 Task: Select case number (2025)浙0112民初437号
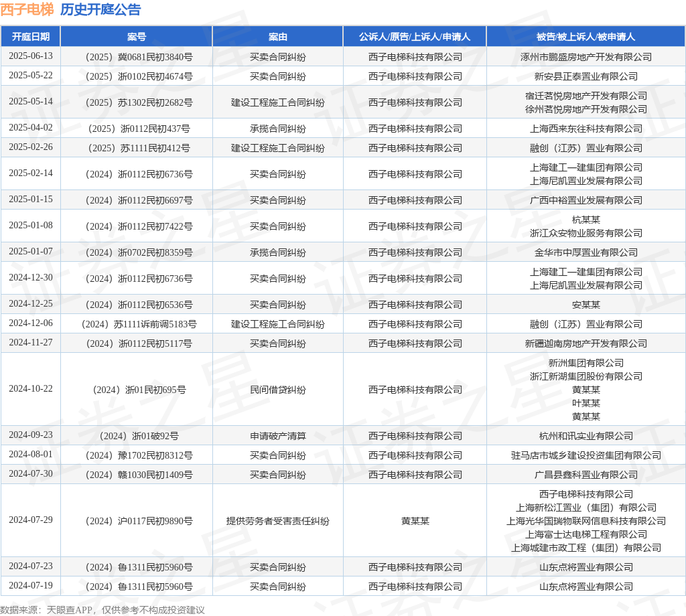137,129
